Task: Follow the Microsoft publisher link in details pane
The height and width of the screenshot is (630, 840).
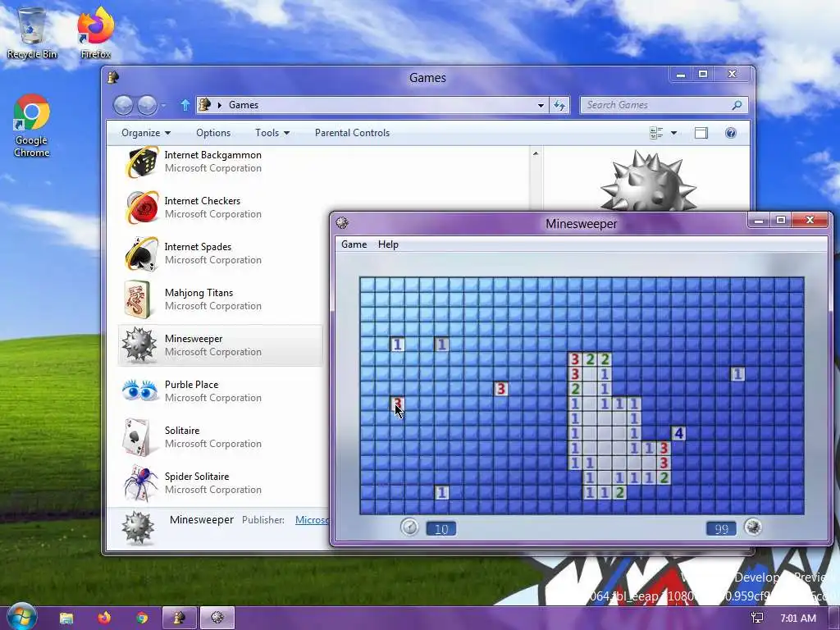Action: pos(312,520)
